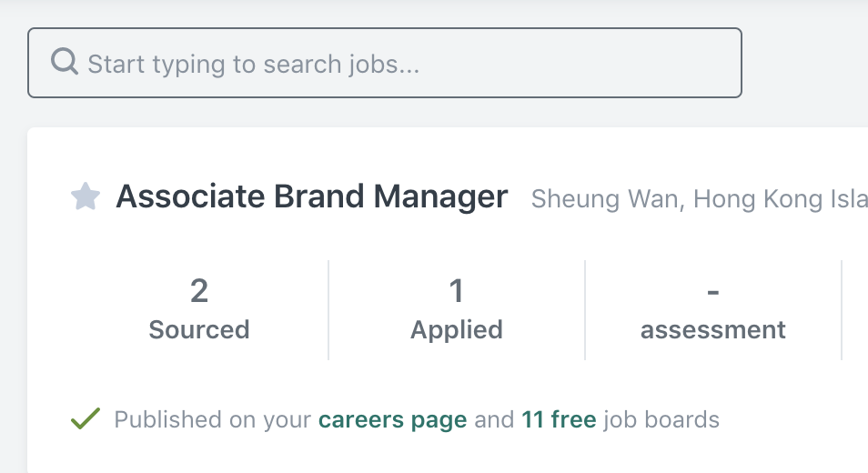Click the divider between Applied and assessment
Screen dimensions: 868x473
(x=585, y=310)
